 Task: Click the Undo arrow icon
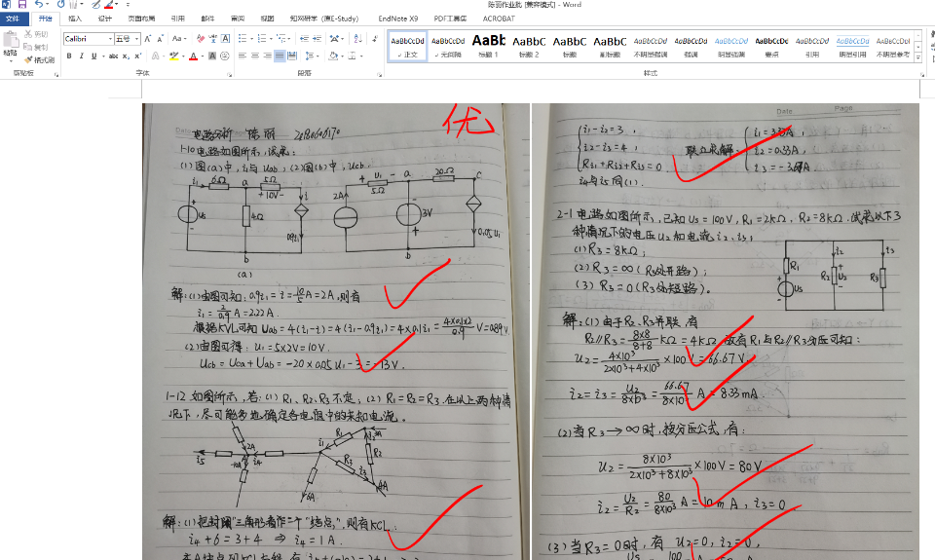coord(37,5)
